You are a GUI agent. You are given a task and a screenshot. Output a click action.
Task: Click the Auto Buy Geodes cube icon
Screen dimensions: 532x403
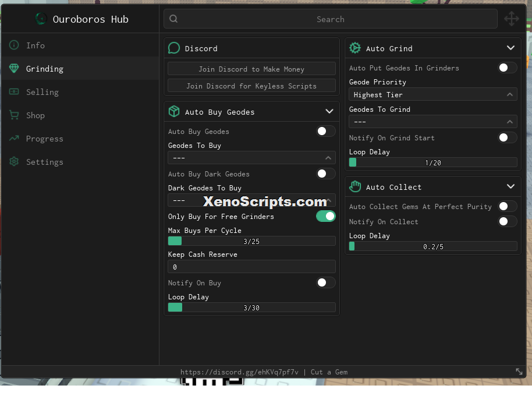point(173,111)
